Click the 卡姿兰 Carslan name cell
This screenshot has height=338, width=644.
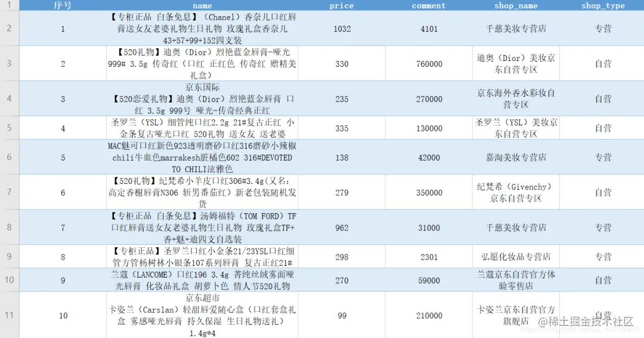point(203,315)
